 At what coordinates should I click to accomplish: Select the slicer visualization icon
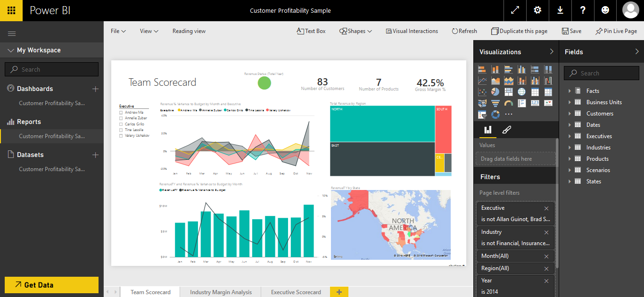click(482, 115)
